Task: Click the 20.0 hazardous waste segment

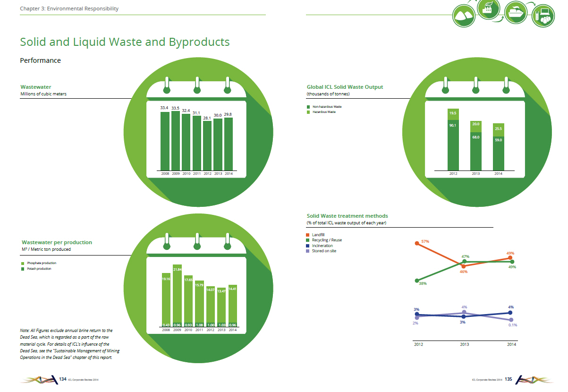Action: click(x=476, y=126)
